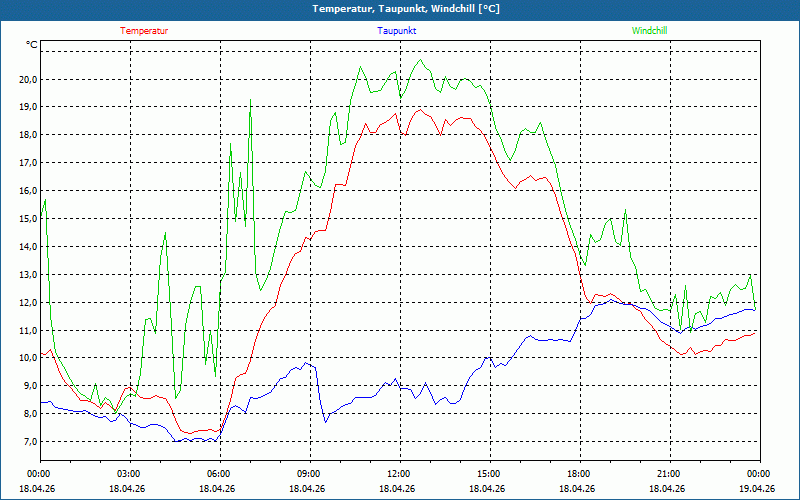Select the 03:00 time axis label
The width and height of the screenshot is (800, 500).
click(x=128, y=474)
